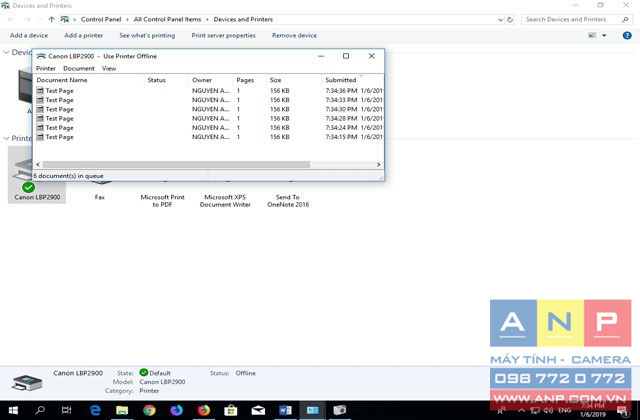This screenshot has height=420, width=640.
Task: Launch Firefox from taskbar
Action: pos(204,410)
